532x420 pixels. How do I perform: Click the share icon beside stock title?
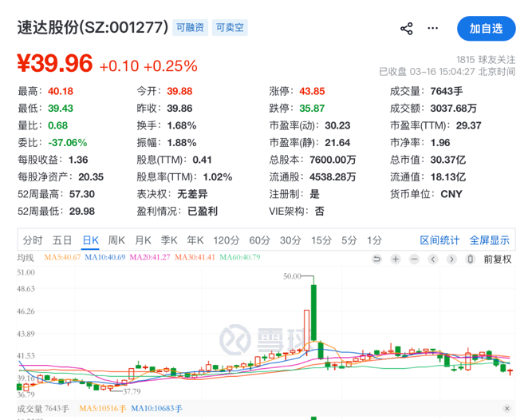point(407,28)
